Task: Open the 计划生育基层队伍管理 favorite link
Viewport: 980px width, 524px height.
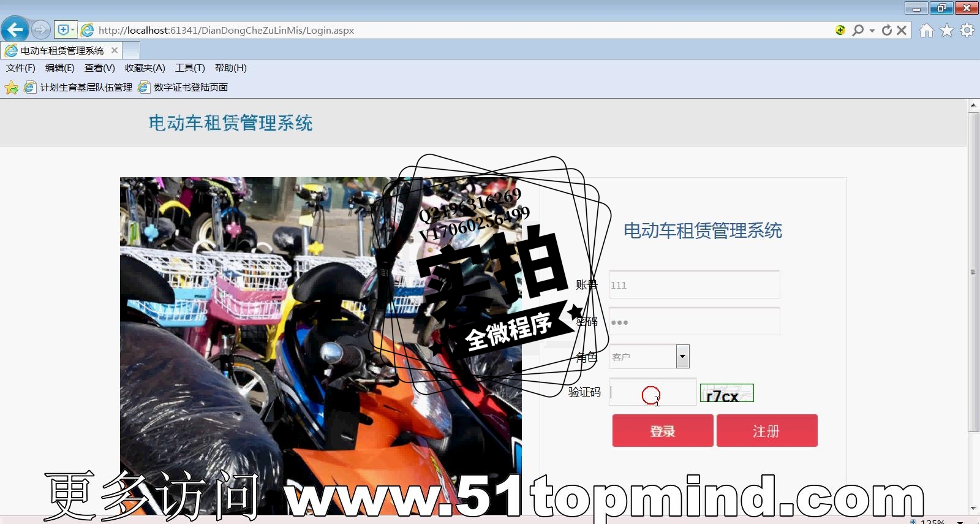Action: click(x=78, y=88)
